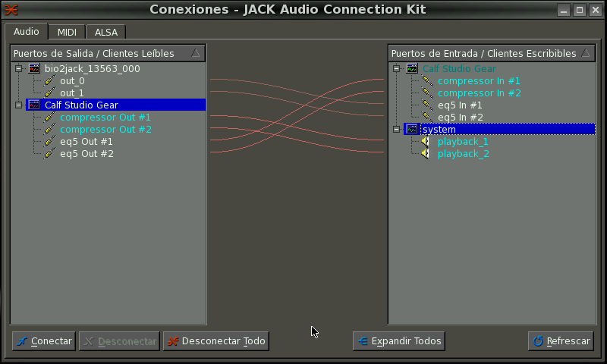Click the eq5 In #1 plug icon
Image resolution: width=607 pixels, height=364 pixels.
(427, 105)
